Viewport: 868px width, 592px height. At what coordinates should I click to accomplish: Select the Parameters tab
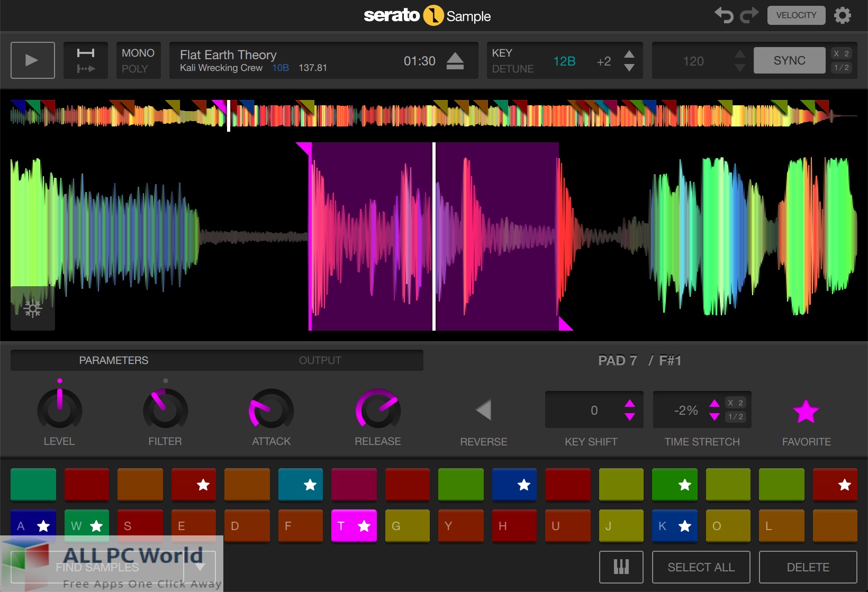pos(113,360)
